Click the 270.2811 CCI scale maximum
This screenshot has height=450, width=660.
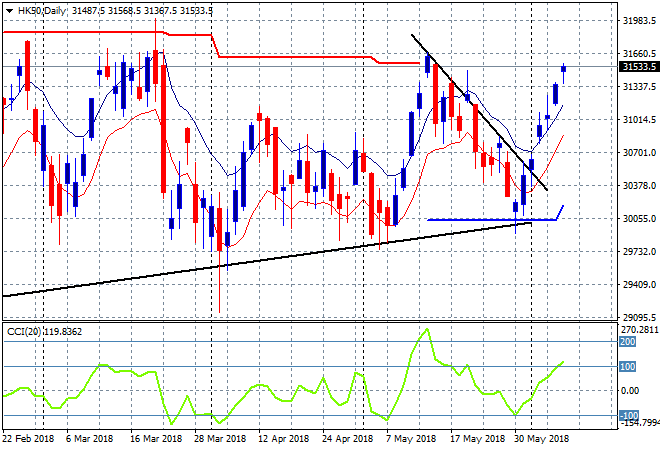point(639,329)
